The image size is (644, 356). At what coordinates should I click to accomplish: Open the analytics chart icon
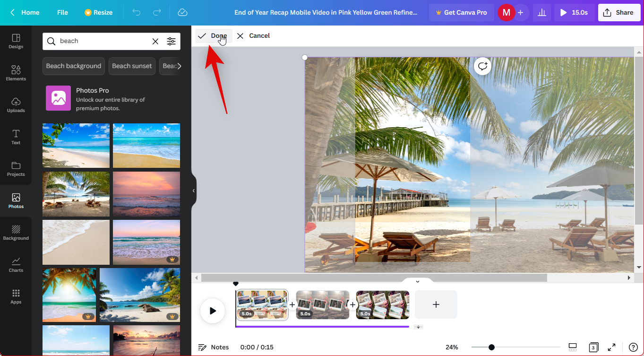[541, 13]
